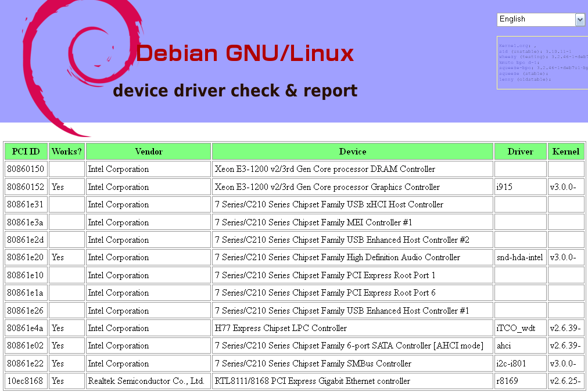
Task: Select PCI ID 80861e20 cell
Action: click(26, 257)
